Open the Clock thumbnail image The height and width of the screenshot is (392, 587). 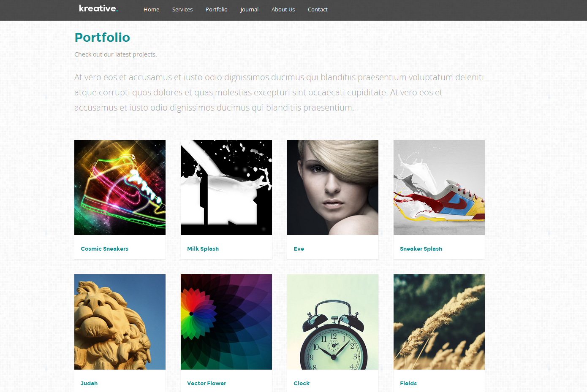(333, 322)
